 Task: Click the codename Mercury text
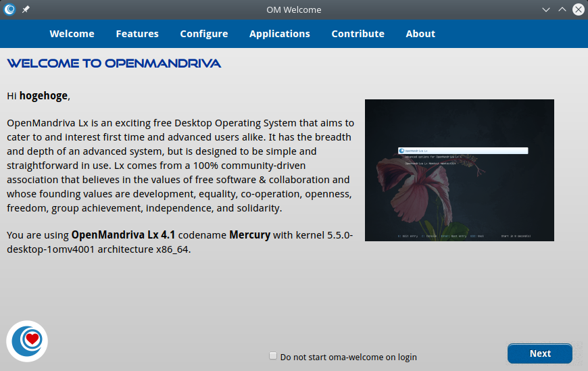[250, 235]
